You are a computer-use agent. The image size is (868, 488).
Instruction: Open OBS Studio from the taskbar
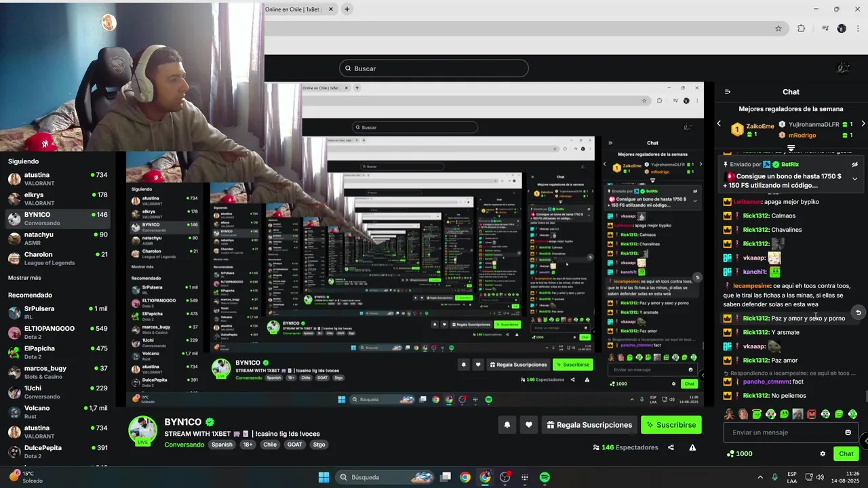[505, 477]
